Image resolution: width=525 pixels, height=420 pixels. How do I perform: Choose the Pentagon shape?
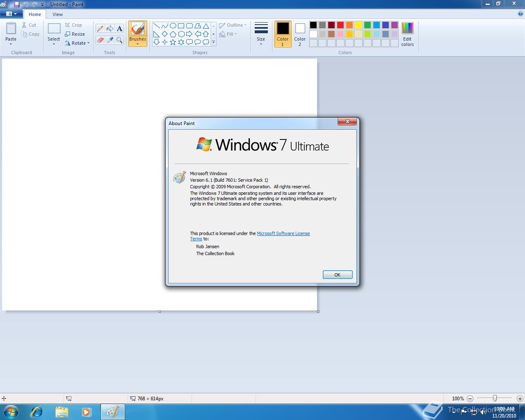pyautogui.click(x=173, y=34)
